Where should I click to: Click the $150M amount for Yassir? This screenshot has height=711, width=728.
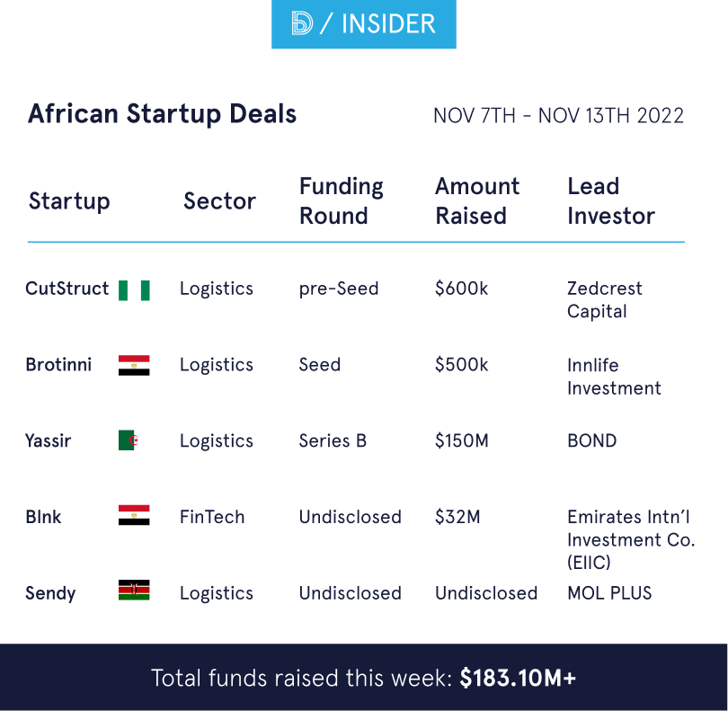(x=463, y=440)
